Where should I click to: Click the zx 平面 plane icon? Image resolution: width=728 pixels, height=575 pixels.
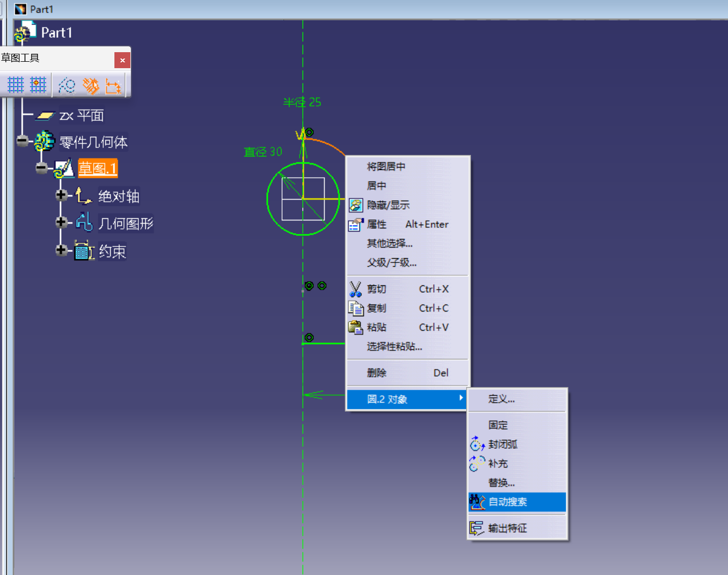click(x=45, y=116)
